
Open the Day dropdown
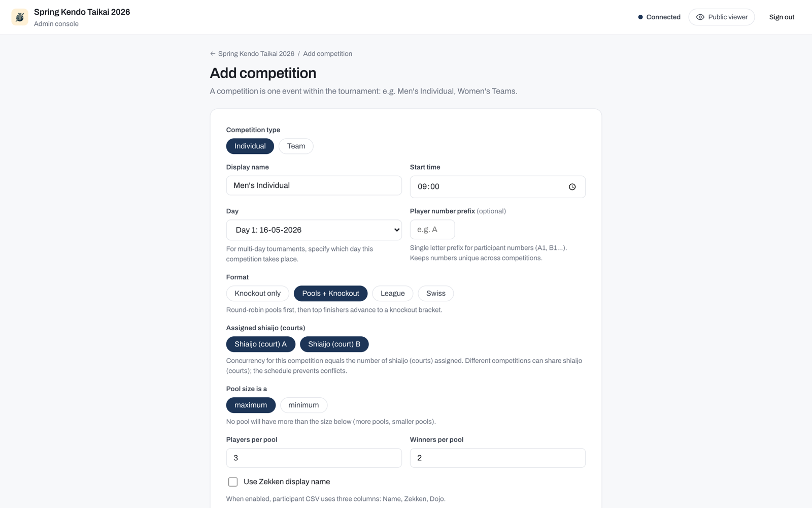tap(314, 230)
